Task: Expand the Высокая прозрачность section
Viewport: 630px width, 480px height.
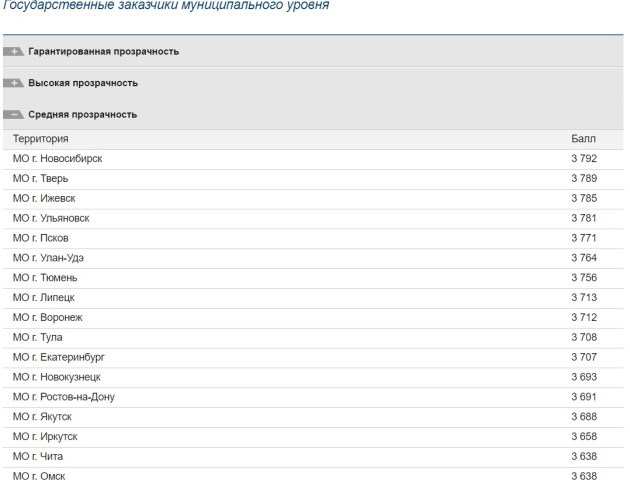Action: pyautogui.click(x=82, y=83)
